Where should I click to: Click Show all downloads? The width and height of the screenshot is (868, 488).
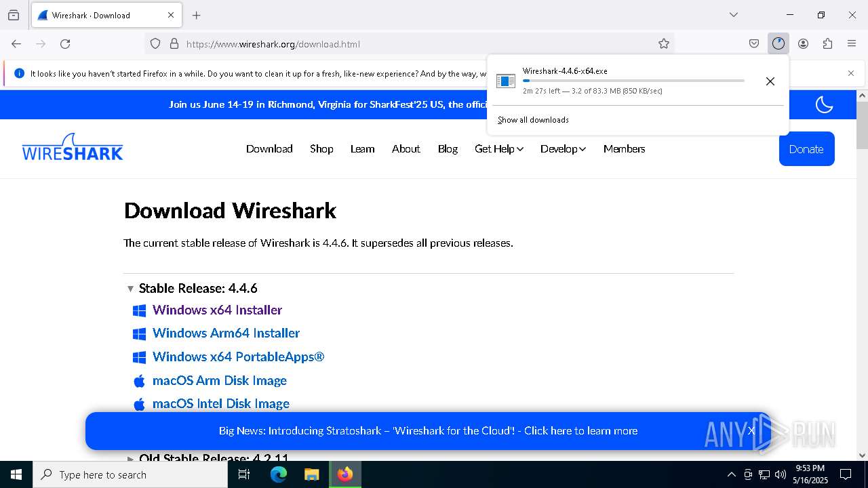(x=533, y=120)
